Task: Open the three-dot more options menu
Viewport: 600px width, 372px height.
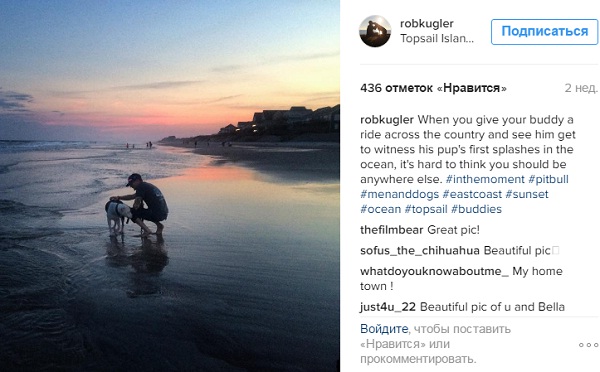Action: 589,345
